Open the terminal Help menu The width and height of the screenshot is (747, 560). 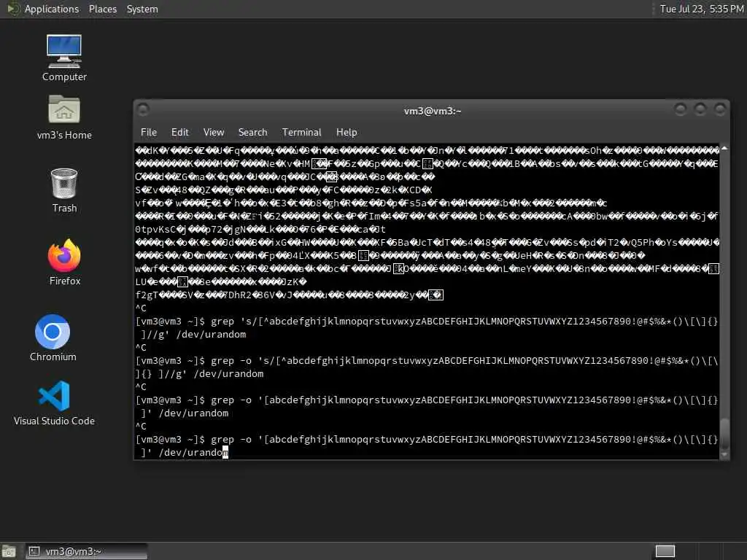pos(347,133)
